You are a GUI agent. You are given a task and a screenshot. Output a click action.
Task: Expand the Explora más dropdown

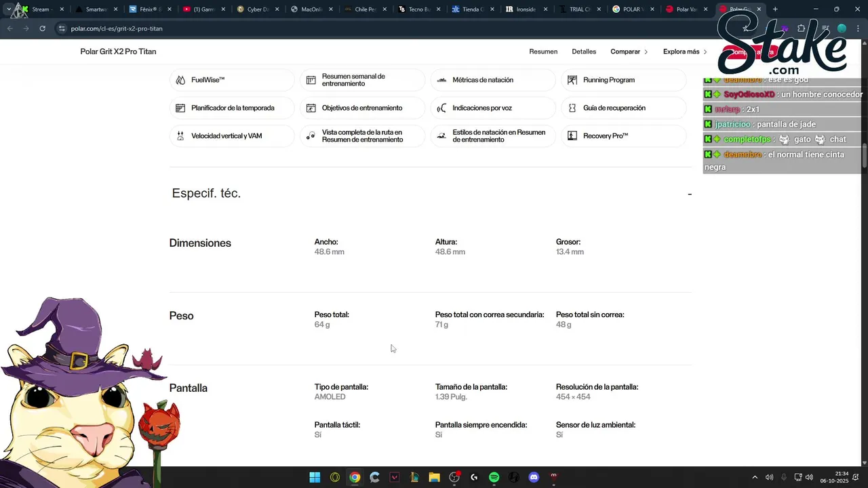pyautogui.click(x=685, y=52)
